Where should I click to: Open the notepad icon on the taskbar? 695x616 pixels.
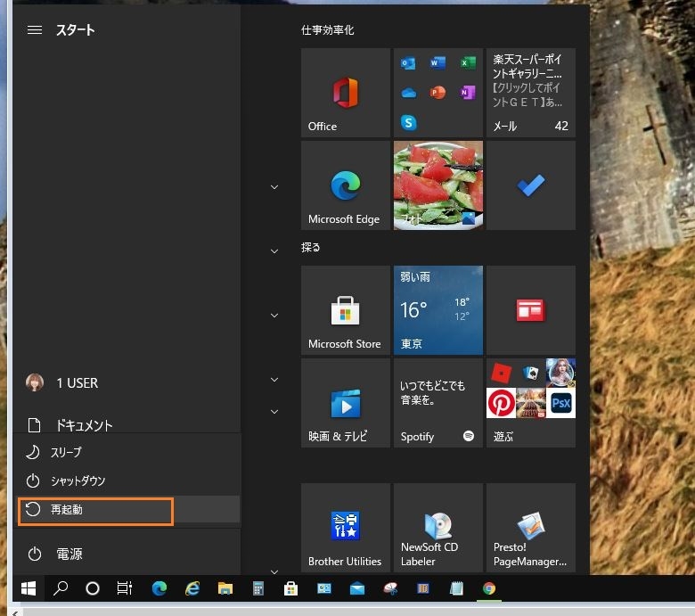tap(456, 588)
